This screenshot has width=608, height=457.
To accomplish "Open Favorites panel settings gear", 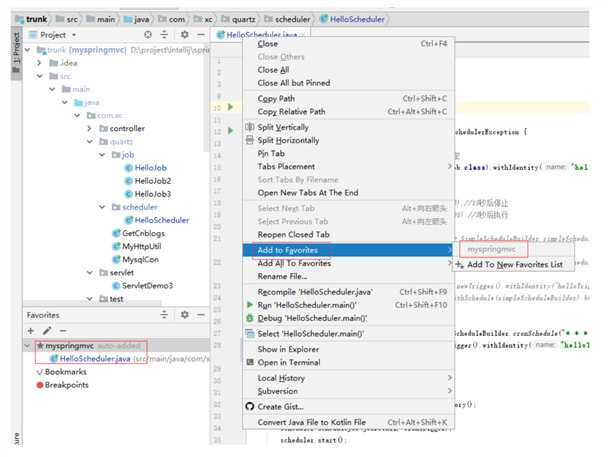I will click(x=185, y=315).
